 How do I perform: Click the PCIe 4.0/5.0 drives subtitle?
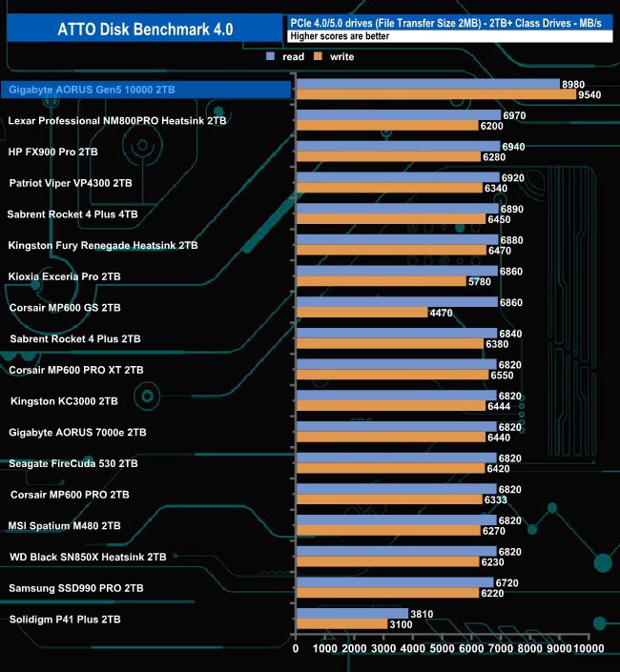(445, 23)
